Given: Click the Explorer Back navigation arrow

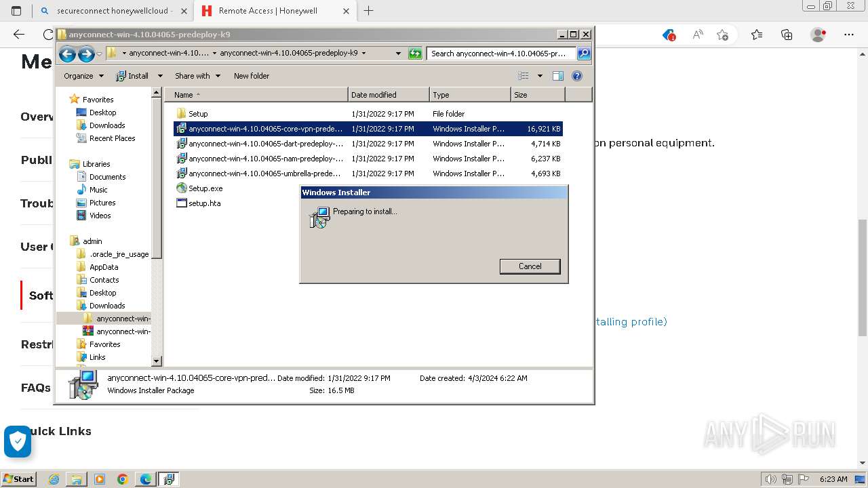Looking at the screenshot, I should click(66, 54).
